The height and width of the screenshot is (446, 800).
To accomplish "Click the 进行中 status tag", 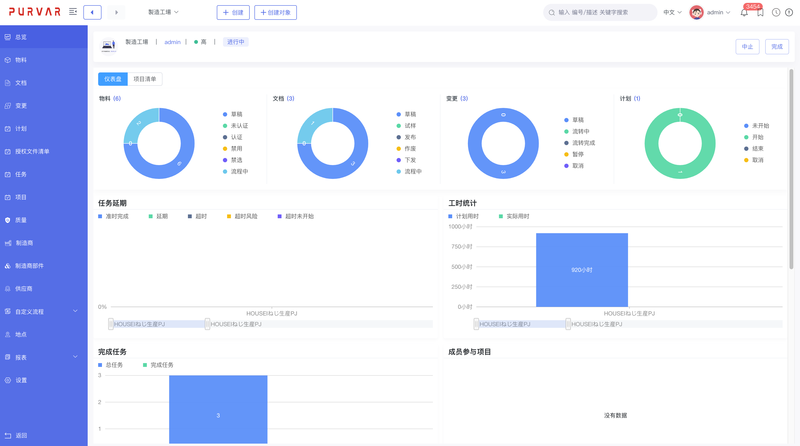I will 236,42.
